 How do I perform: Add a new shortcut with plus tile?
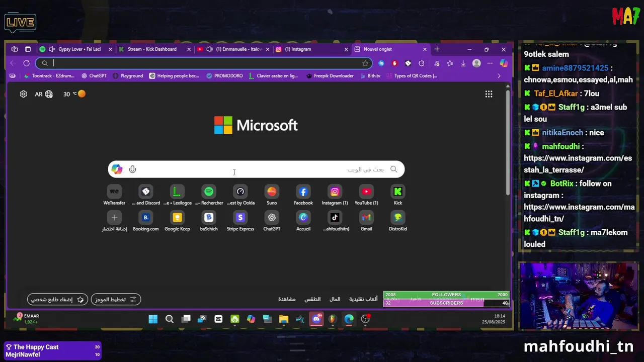tap(114, 221)
